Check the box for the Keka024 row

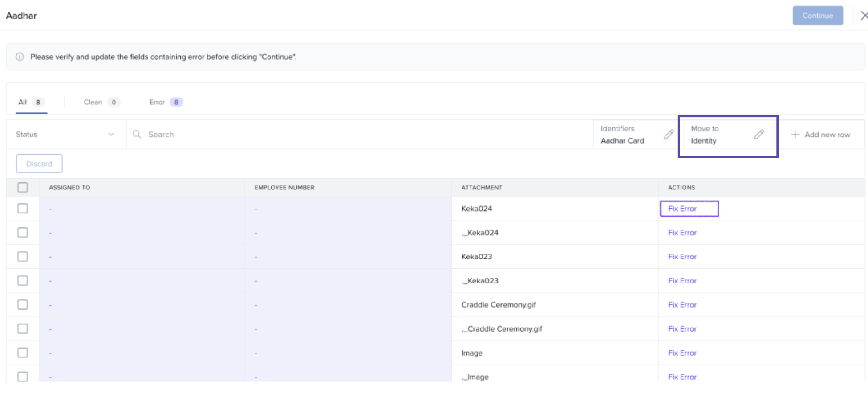tap(23, 209)
